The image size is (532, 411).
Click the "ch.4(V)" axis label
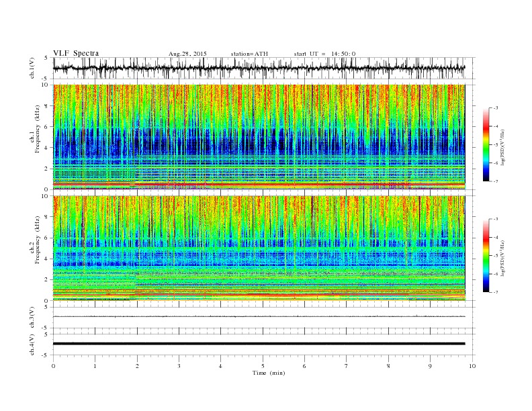click(32, 345)
